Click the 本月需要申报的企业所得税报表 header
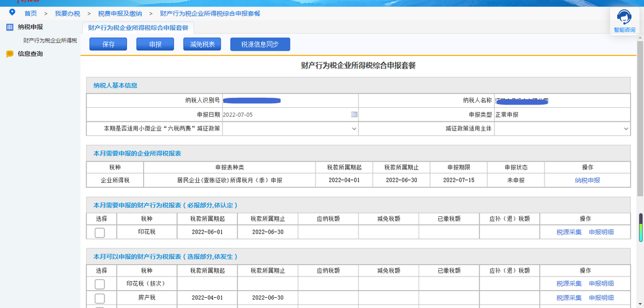Image resolution: width=644 pixels, height=308 pixels. pos(358,153)
